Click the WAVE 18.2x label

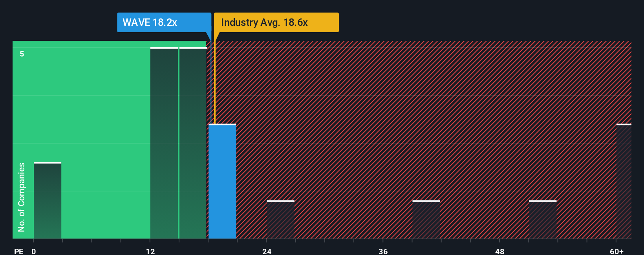pos(164,22)
